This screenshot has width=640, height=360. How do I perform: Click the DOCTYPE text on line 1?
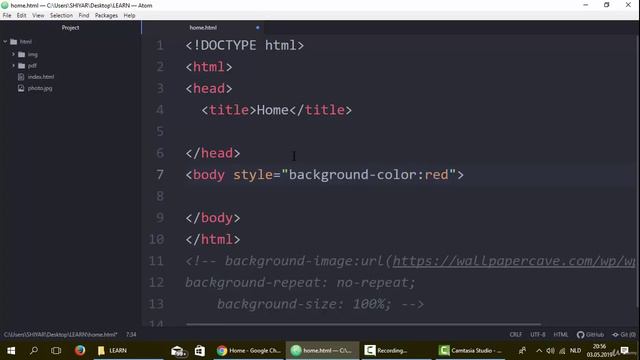[x=228, y=45]
